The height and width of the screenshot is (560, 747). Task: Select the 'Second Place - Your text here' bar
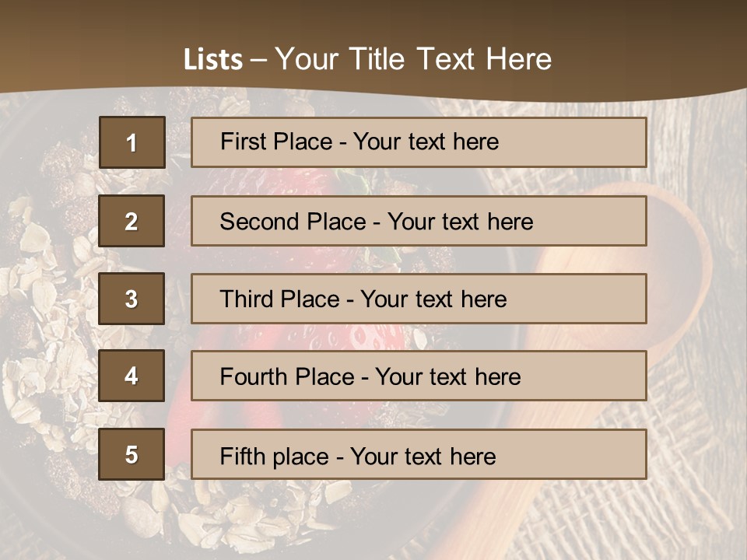tap(419, 221)
